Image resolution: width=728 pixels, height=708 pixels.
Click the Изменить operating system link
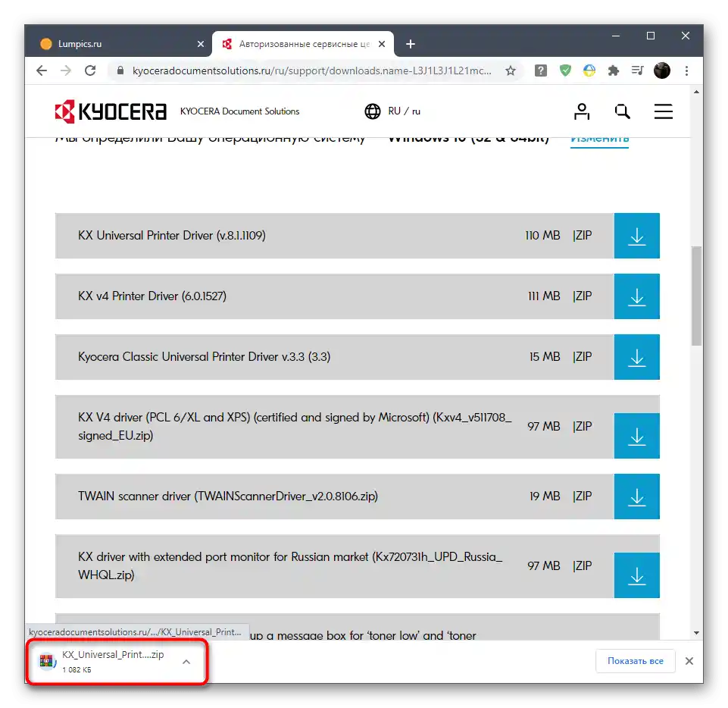tap(599, 139)
